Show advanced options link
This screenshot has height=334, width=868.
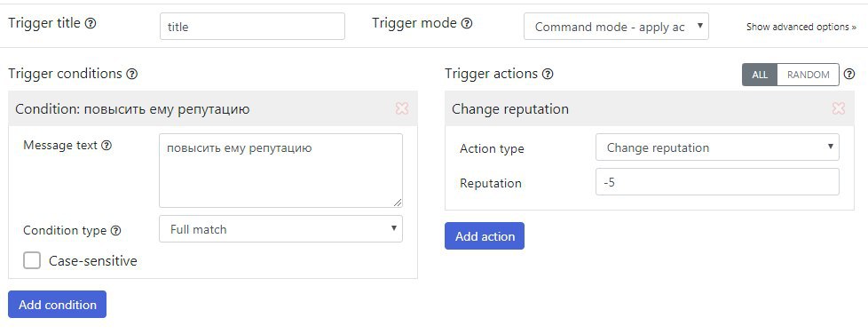[801, 27]
